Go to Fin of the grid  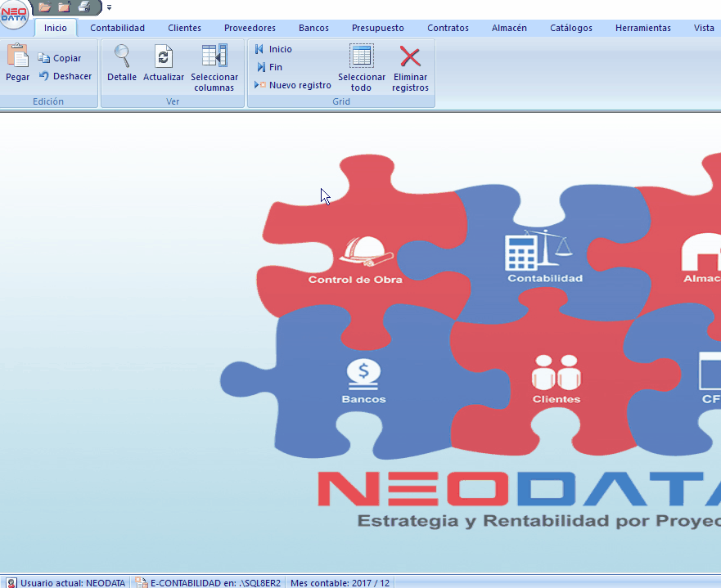pos(269,67)
